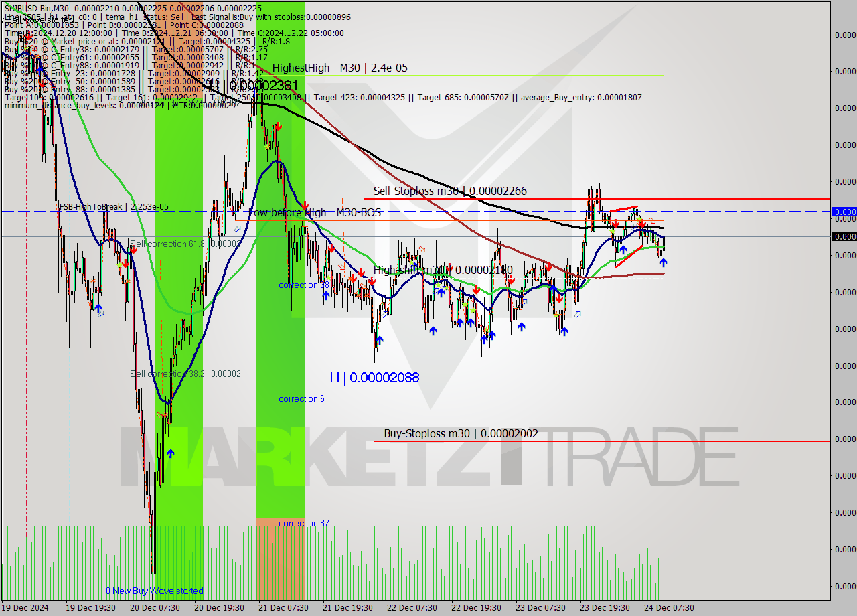
Task: Click the 'average_Buy_entry: 0.00001807' text
Action: coord(580,97)
